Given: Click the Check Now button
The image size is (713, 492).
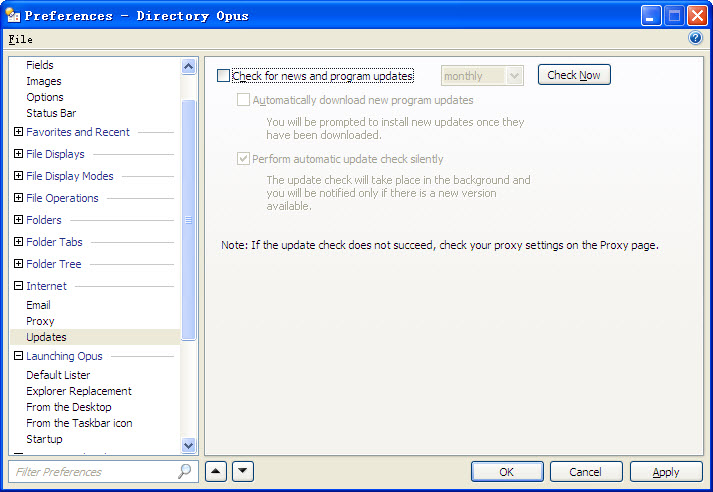Looking at the screenshot, I should [x=574, y=75].
